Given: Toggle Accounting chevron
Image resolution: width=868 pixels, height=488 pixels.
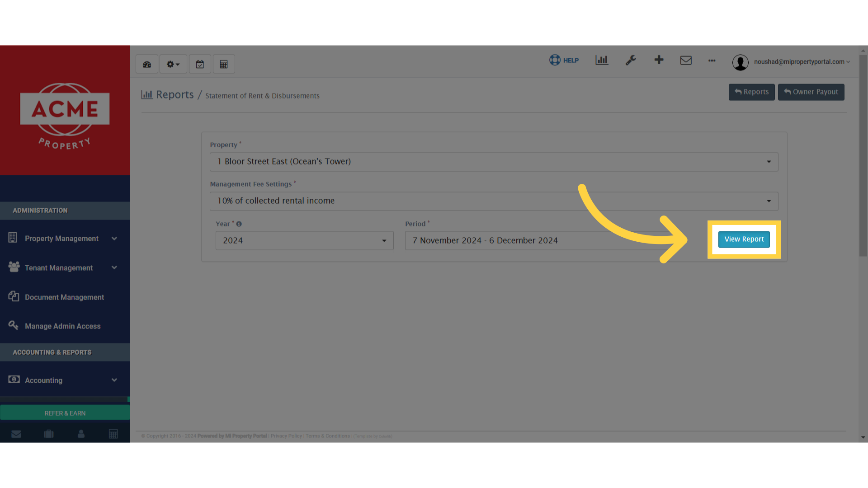Looking at the screenshot, I should point(114,380).
